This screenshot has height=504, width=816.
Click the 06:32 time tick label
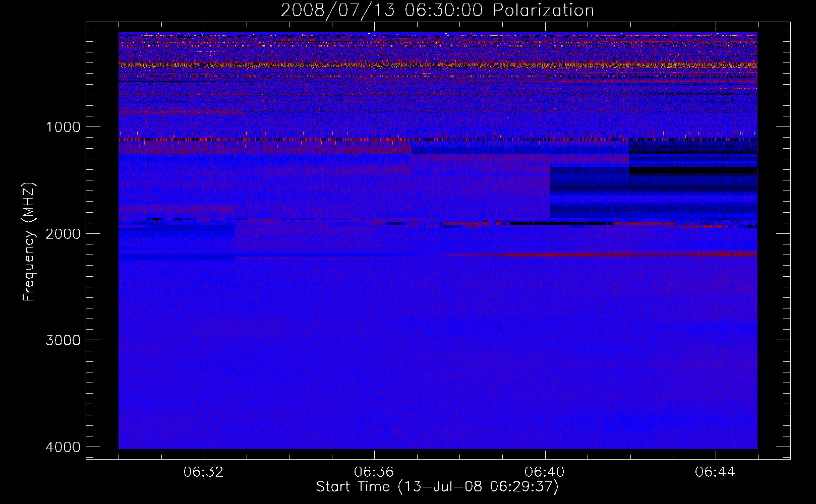204,472
